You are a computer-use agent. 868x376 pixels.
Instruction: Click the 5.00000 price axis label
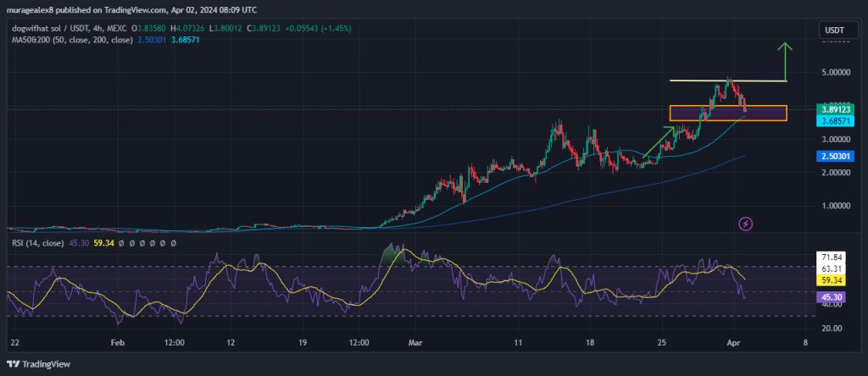coord(834,72)
